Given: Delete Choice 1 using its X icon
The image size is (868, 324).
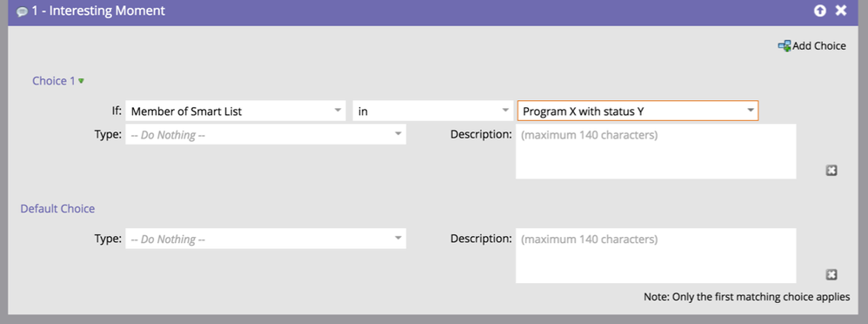Looking at the screenshot, I should 831,171.
